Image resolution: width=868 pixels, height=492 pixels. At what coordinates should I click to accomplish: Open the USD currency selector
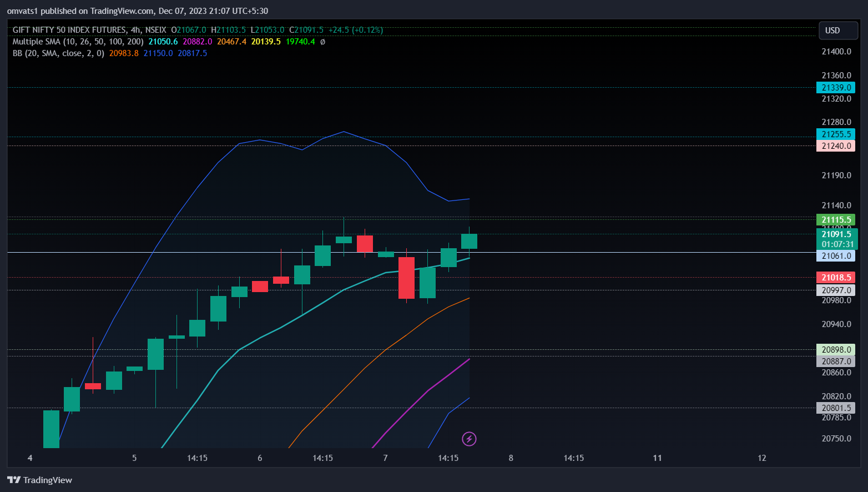[x=838, y=31]
